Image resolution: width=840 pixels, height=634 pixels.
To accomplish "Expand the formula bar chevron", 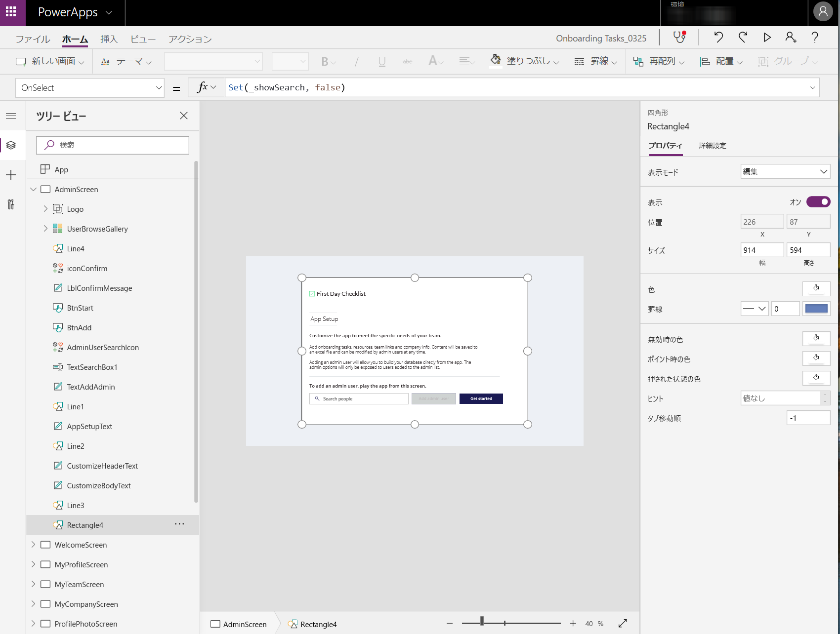I will (812, 88).
